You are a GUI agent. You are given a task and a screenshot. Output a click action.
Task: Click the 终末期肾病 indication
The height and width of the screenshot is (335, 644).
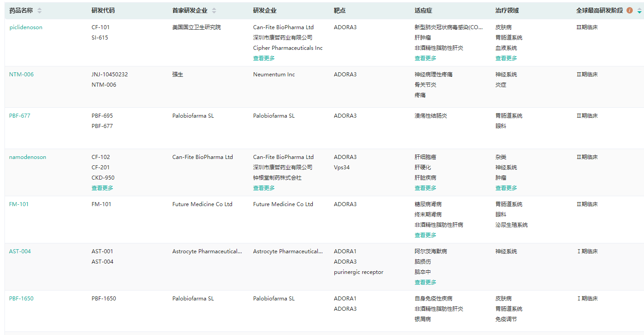(x=428, y=215)
